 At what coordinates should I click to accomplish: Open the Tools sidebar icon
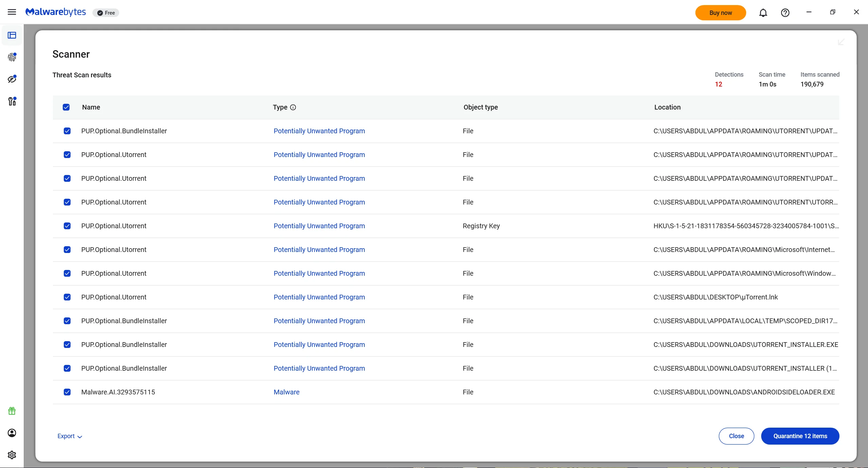coord(12,101)
